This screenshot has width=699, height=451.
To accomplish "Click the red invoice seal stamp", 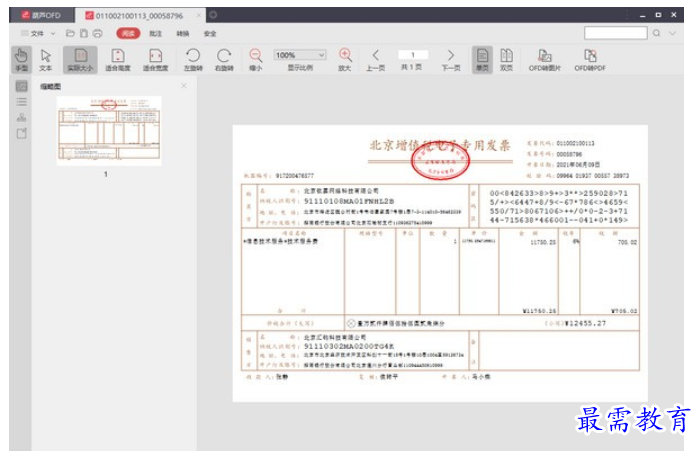I will pyautogui.click(x=440, y=162).
